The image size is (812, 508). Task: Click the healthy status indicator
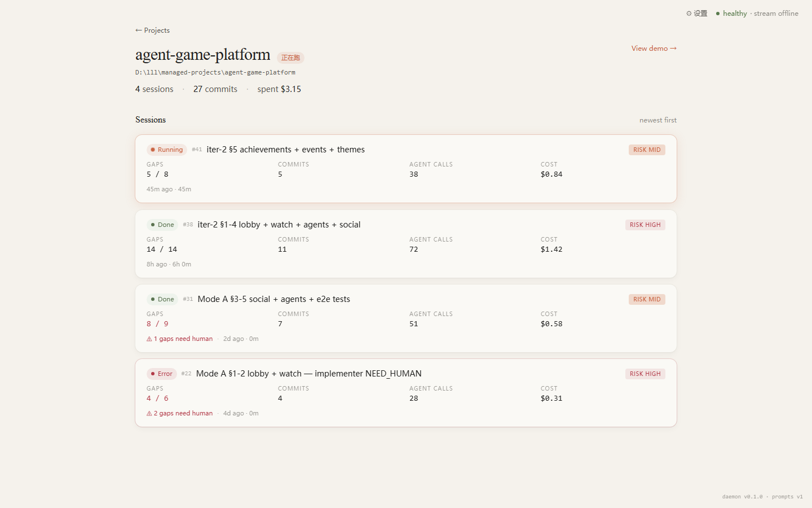pos(731,14)
